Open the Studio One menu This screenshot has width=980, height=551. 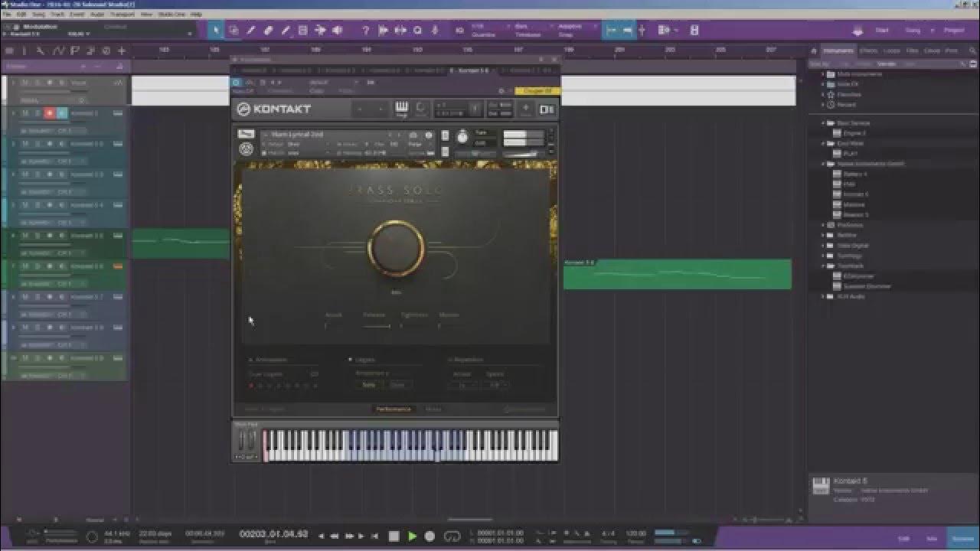point(171,14)
